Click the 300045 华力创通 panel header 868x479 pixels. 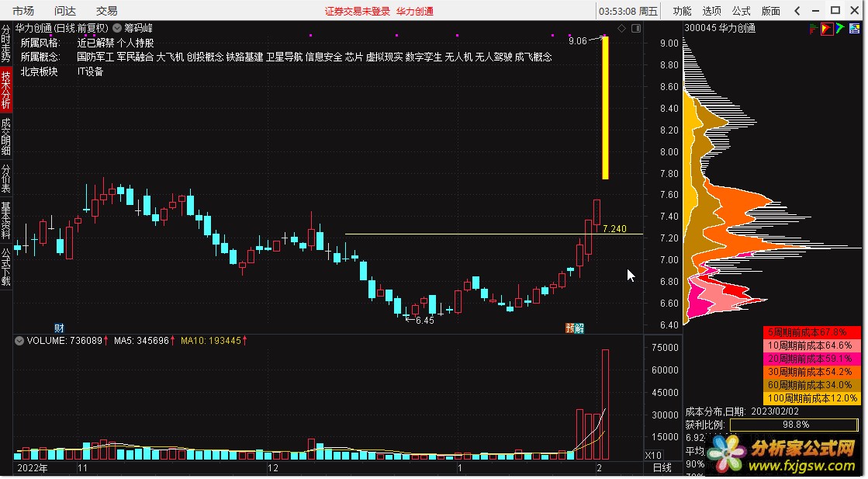[720, 28]
